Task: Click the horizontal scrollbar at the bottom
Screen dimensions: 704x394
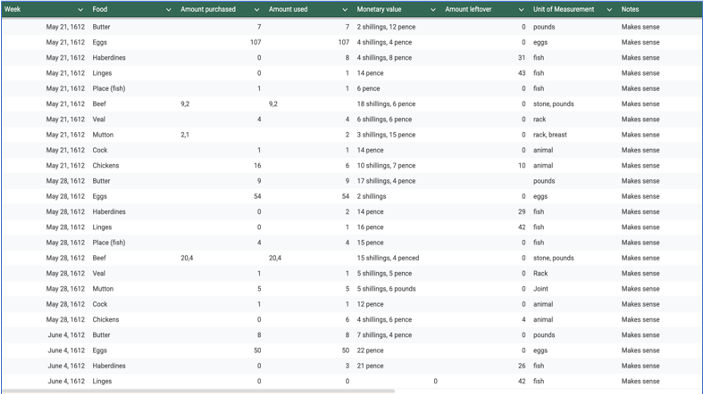Action: click(198, 391)
